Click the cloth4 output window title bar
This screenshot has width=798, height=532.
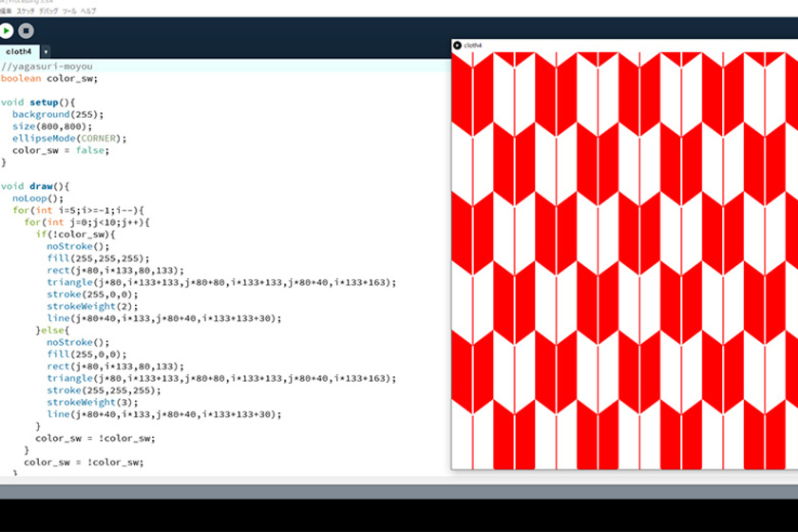coord(617,46)
